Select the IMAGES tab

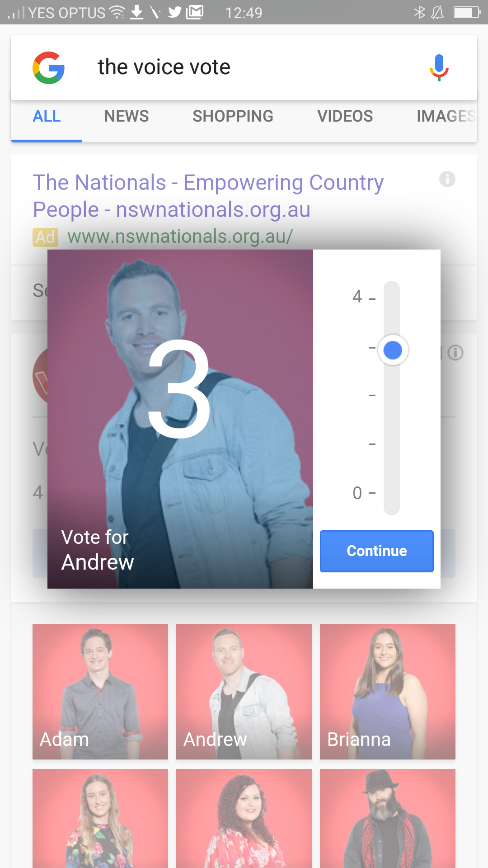point(446,116)
